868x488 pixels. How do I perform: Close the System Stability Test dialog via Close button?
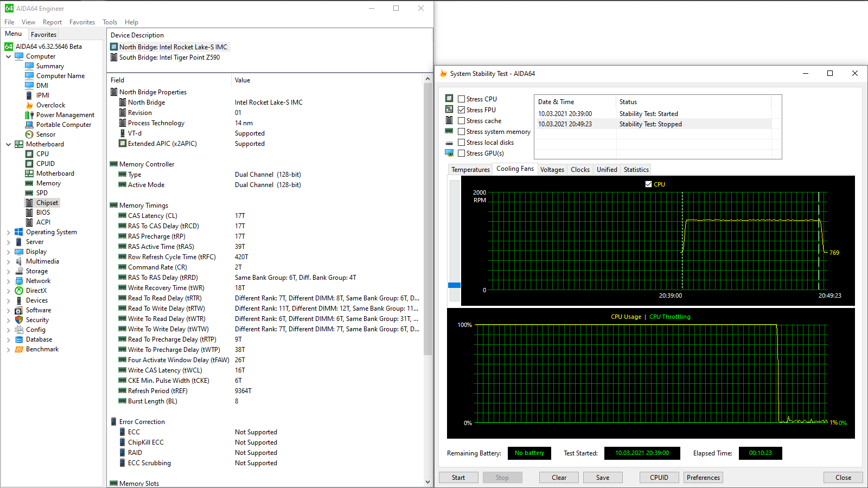pyautogui.click(x=843, y=478)
